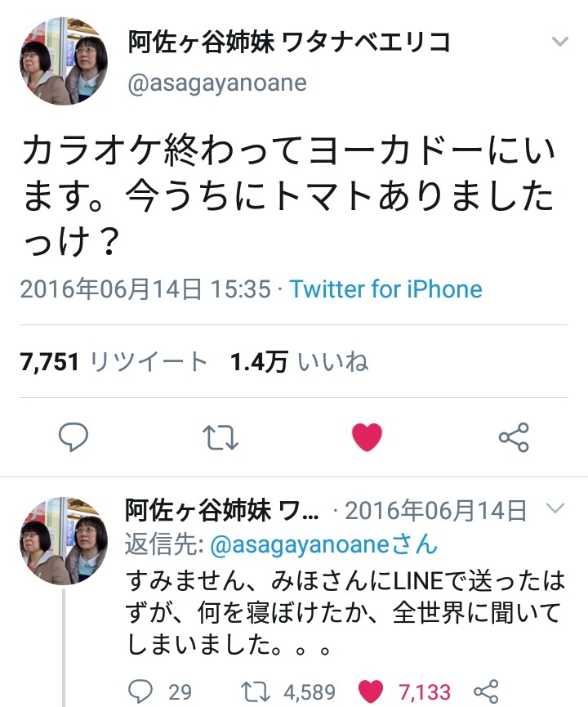Screen dimensions: 588x707
Task: Tap the reply's 2016年06月14日 date
Action: click(436, 510)
